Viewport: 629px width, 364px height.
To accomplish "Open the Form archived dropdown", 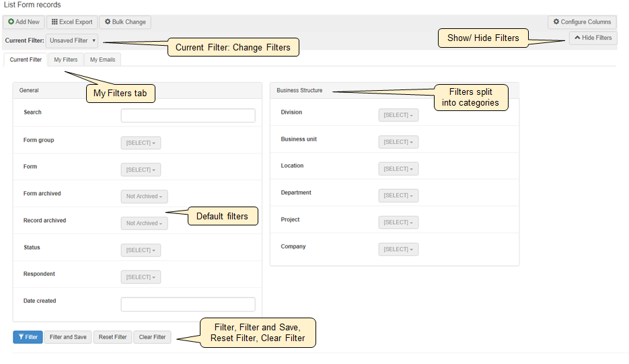I will (144, 196).
